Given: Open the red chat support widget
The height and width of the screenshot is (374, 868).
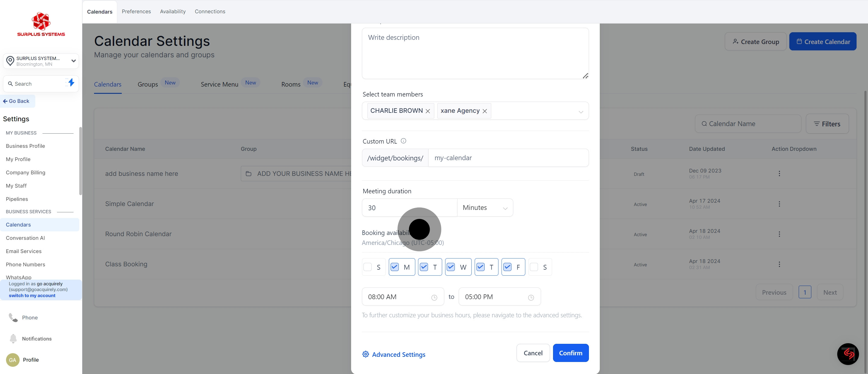Looking at the screenshot, I should (848, 354).
